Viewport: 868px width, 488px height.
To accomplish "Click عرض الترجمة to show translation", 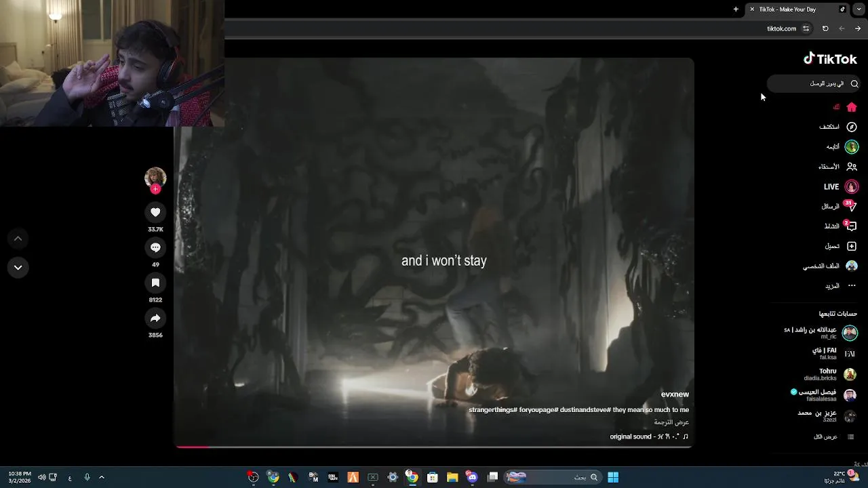I will [671, 422].
